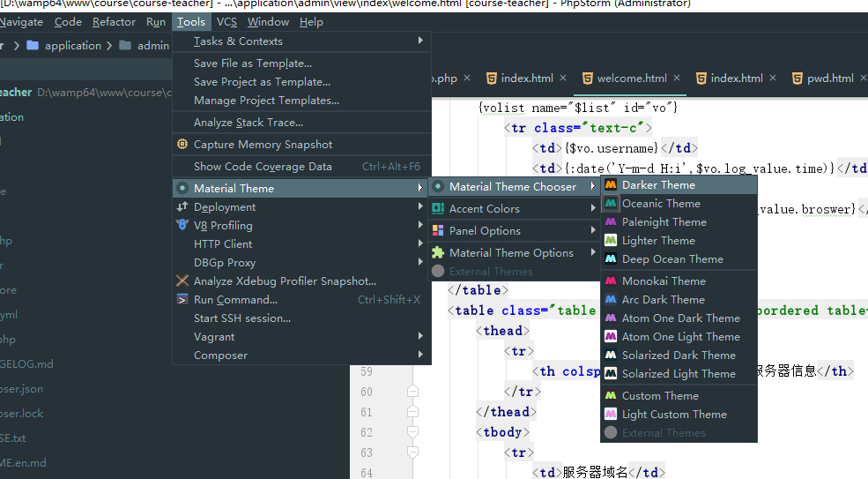Select Analyze Stack Trace
Image resolution: width=868 pixels, height=479 pixels.
pyautogui.click(x=301, y=123)
